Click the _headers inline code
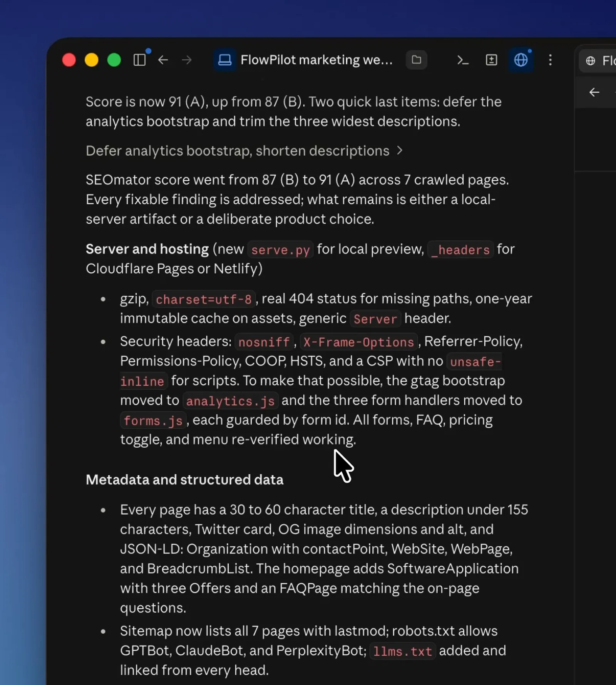 [x=460, y=250]
